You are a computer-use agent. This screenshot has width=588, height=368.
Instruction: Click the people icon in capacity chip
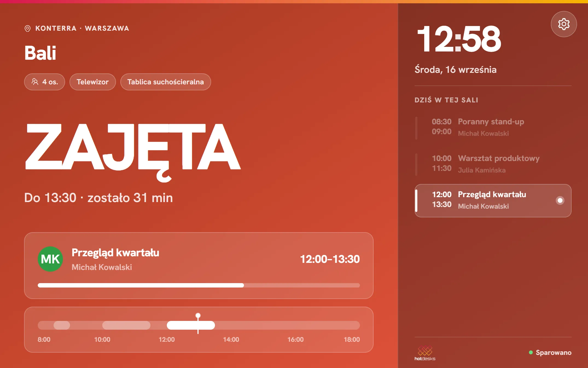pos(35,82)
